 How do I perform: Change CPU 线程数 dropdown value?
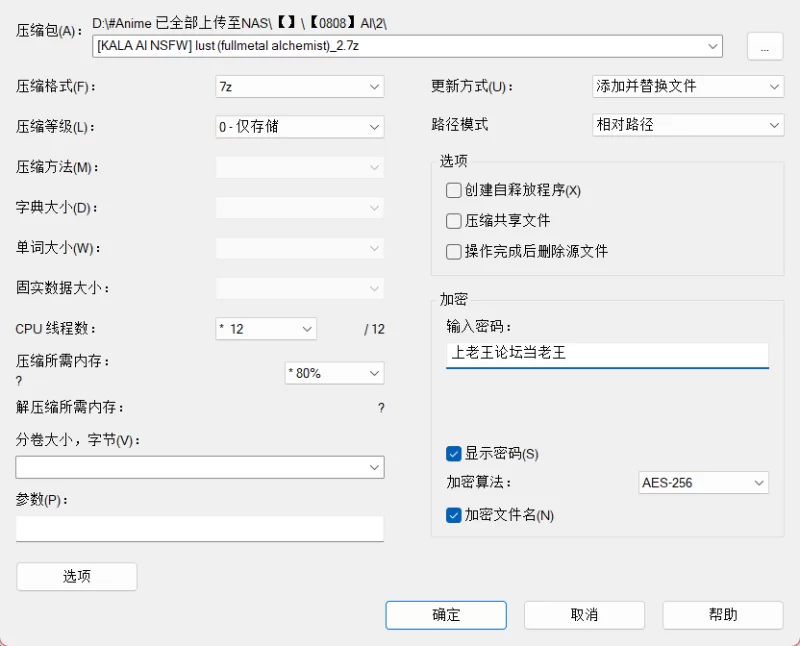coord(266,328)
